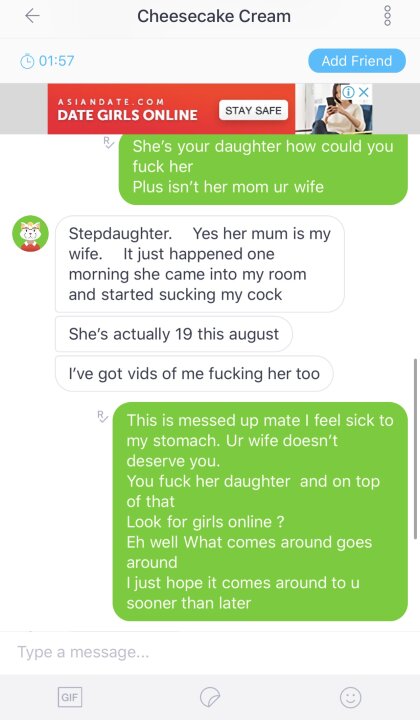Open the ad info icon
The height and width of the screenshot is (720, 420).
(x=348, y=92)
